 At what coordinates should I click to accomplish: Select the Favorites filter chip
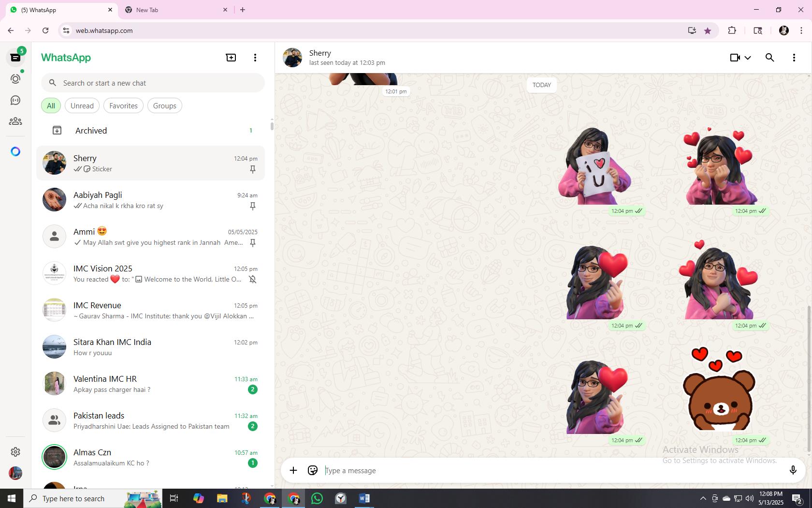(x=123, y=106)
